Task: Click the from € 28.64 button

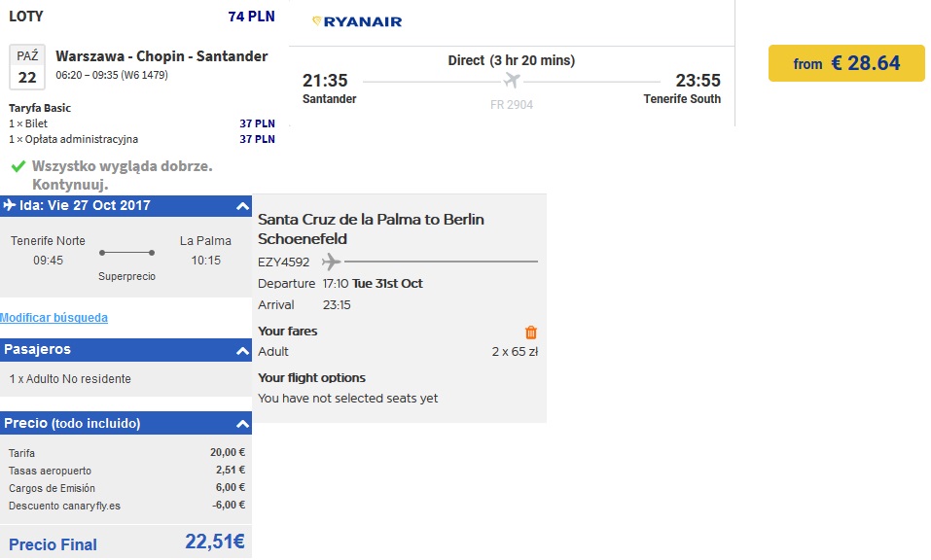Action: coord(846,63)
